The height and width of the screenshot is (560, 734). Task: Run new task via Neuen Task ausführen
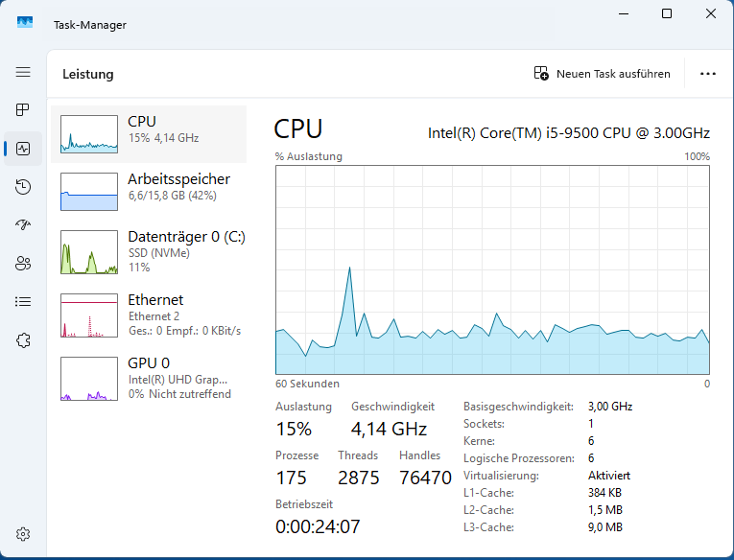coord(603,74)
